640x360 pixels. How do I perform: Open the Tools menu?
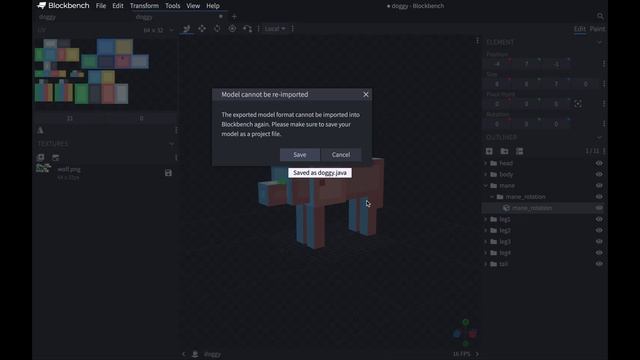(173, 6)
